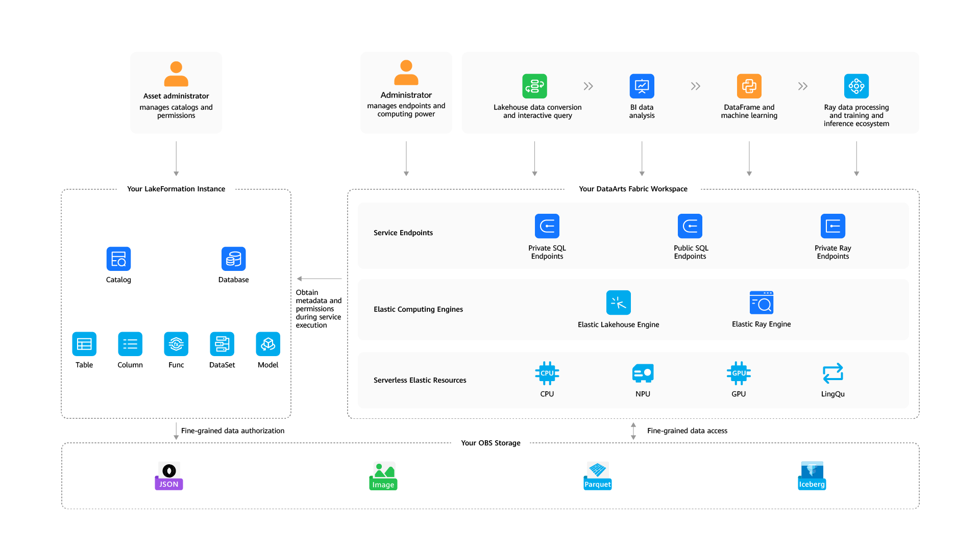Viewport: 980px width, 551px height.
Task: Select the LingQu resource icon
Action: pyautogui.click(x=832, y=373)
